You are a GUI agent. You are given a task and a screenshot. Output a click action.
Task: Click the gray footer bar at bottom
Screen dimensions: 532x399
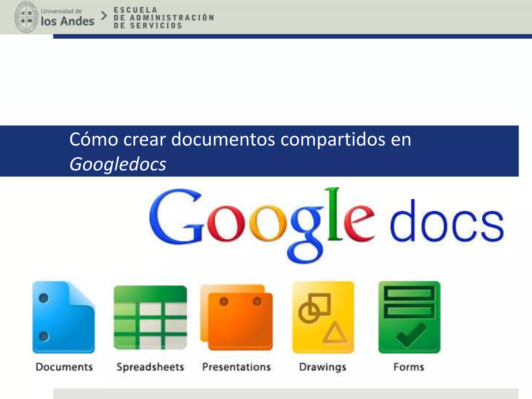[x=286, y=394]
